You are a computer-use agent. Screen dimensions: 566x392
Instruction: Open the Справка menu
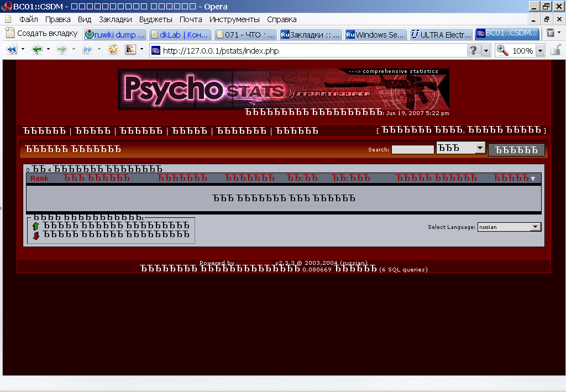click(281, 19)
